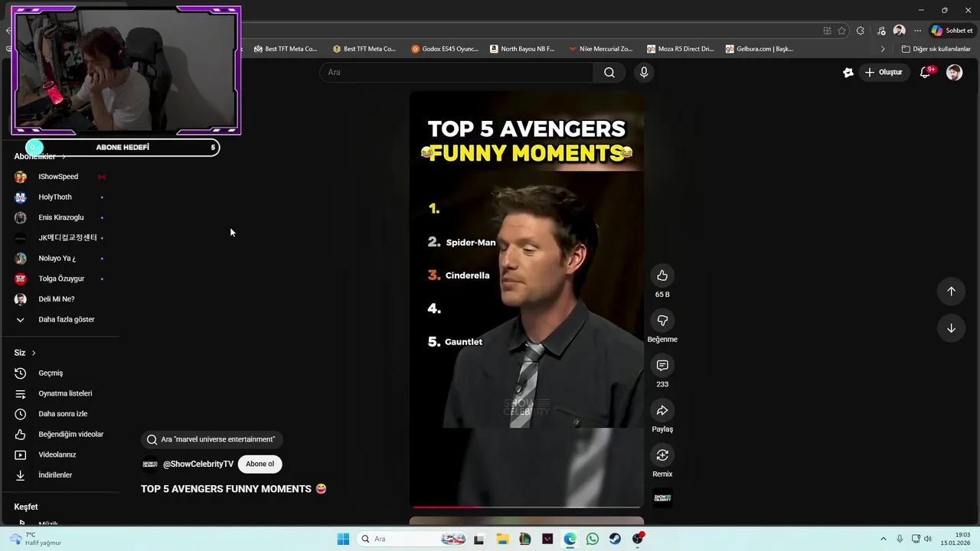Click the YouTube search magnifier button

[x=609, y=72]
